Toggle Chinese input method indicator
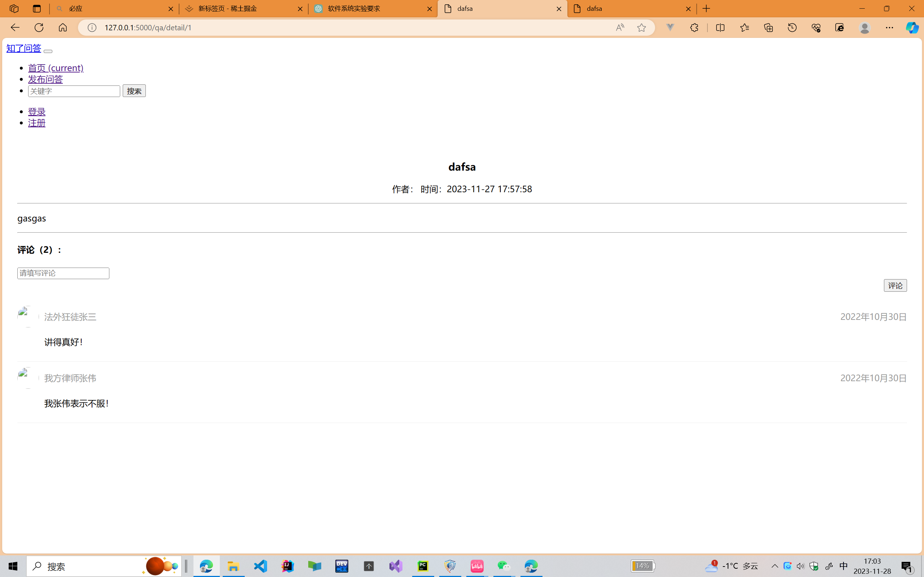The width and height of the screenshot is (924, 577). (844, 566)
